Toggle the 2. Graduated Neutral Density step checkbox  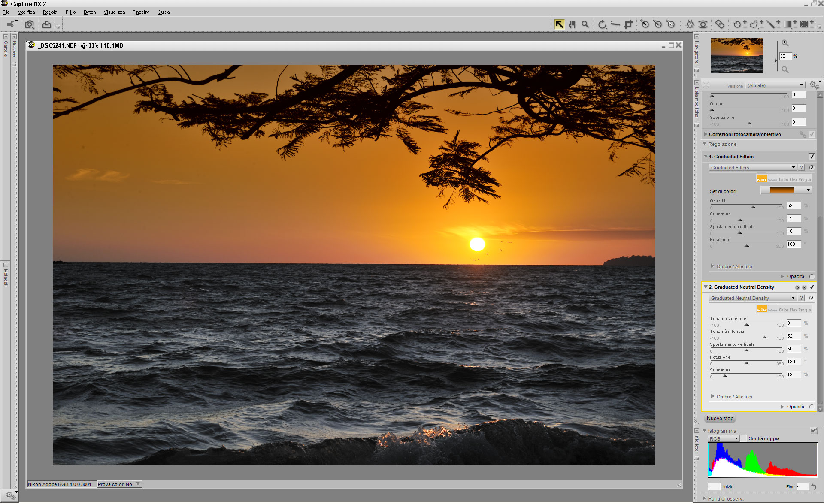click(812, 287)
